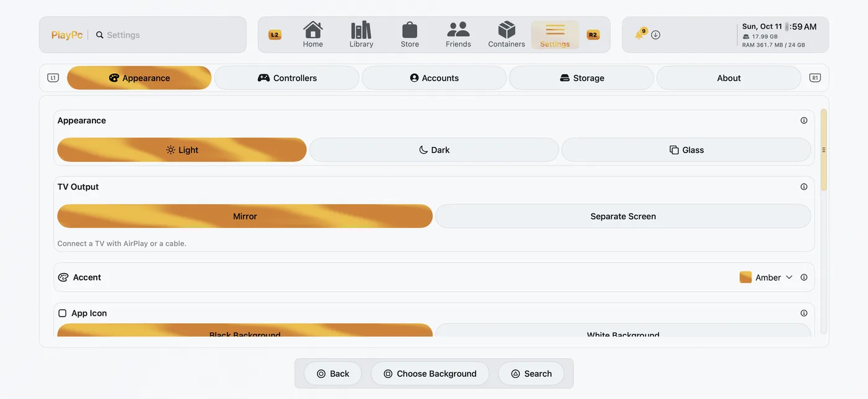Switch to the Appearance tab
Image resolution: width=868 pixels, height=399 pixels.
(x=139, y=78)
